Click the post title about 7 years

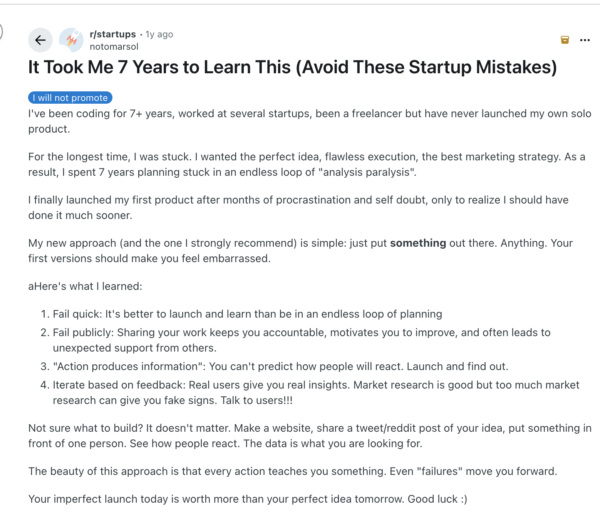pos(298,70)
